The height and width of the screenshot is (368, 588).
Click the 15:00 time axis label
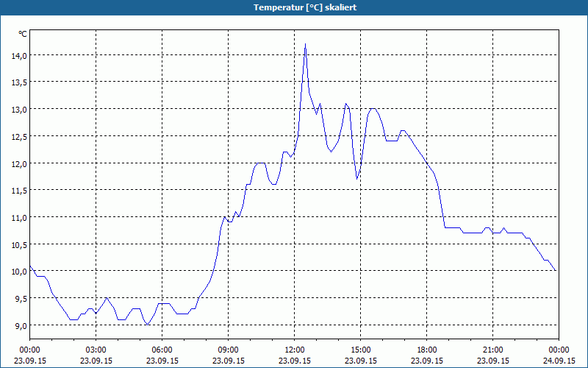[x=361, y=350]
